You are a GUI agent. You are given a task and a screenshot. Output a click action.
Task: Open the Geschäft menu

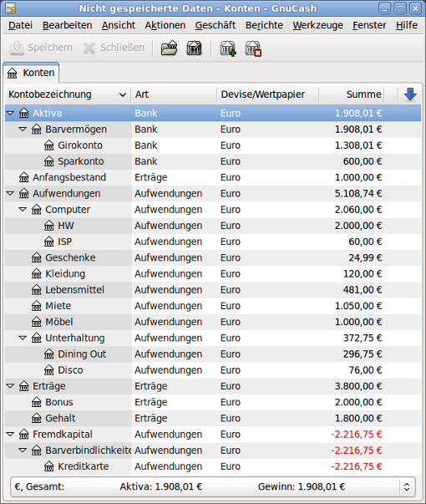coord(216,25)
